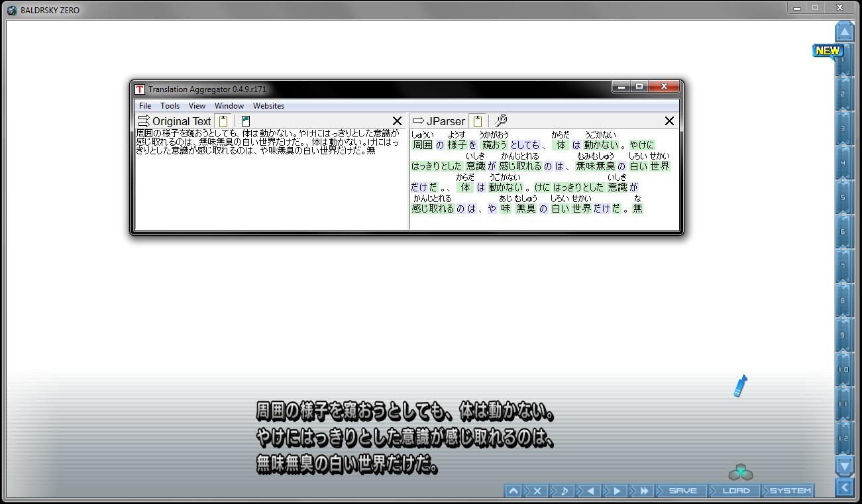This screenshot has width=862, height=504.
Task: Click the X hide-text button in game toolbar
Action: click(537, 491)
